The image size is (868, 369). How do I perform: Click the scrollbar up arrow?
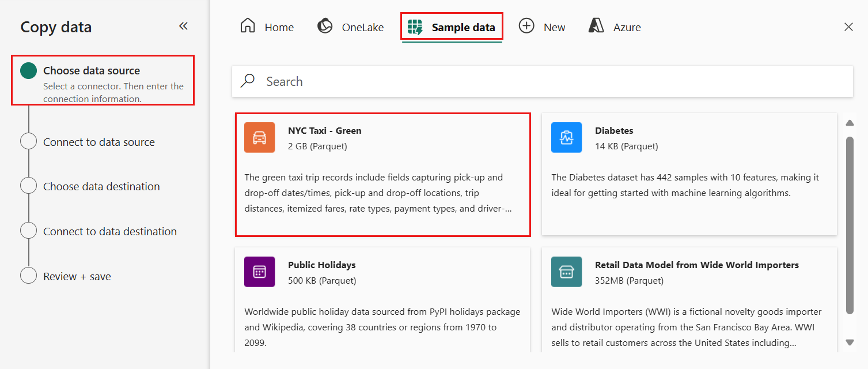[850, 123]
